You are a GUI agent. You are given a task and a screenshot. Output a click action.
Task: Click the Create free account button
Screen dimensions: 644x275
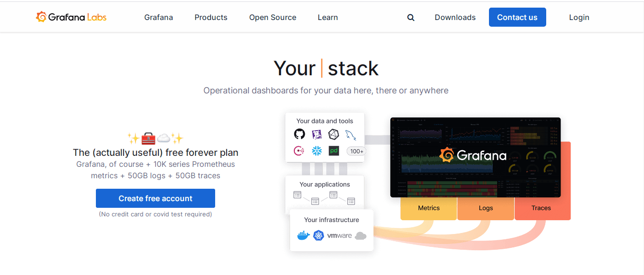[155, 198]
